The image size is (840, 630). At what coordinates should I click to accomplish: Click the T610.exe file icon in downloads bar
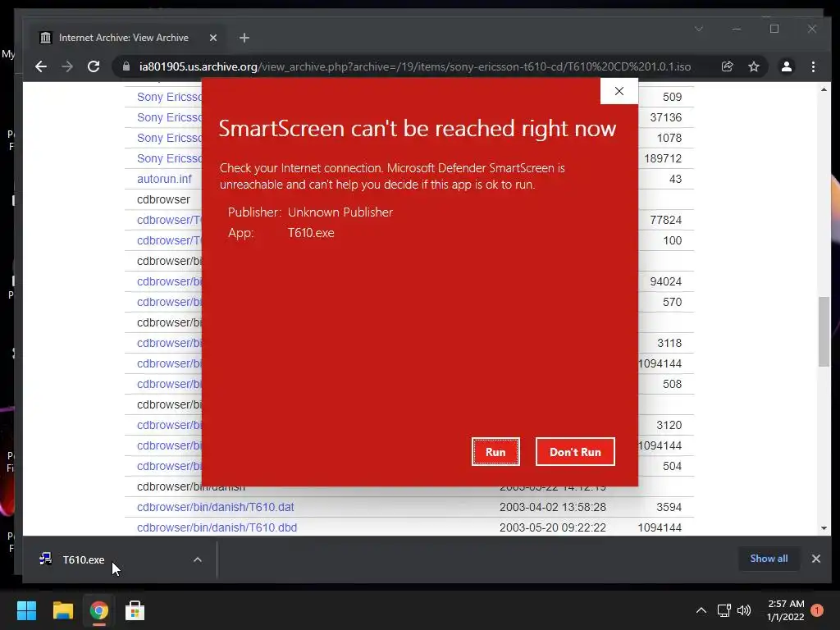46,559
